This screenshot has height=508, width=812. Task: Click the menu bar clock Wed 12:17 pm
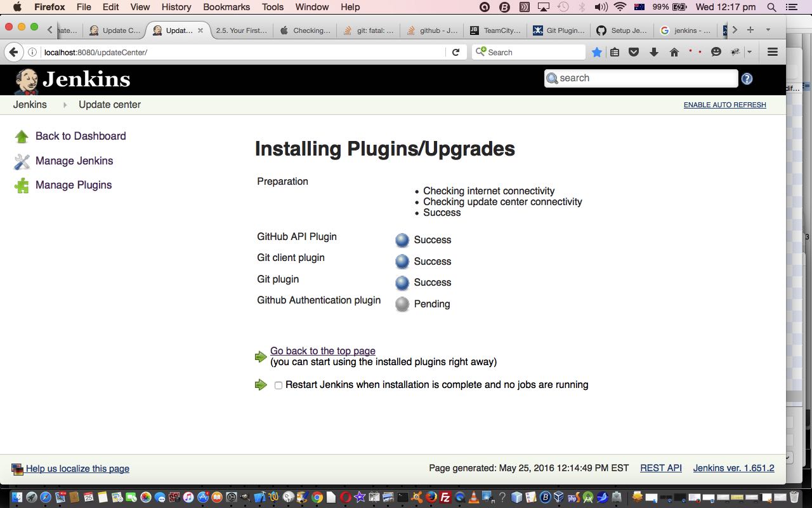(726, 7)
